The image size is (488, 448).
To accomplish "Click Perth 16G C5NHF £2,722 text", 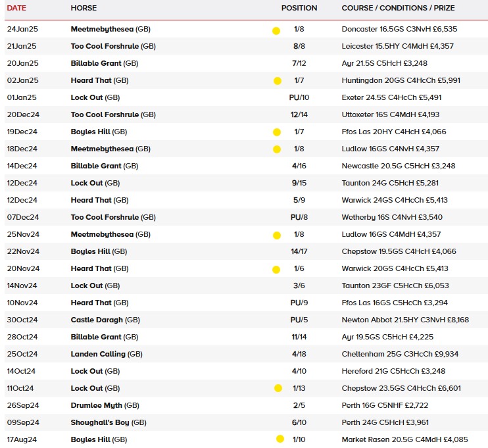I will [385, 406].
